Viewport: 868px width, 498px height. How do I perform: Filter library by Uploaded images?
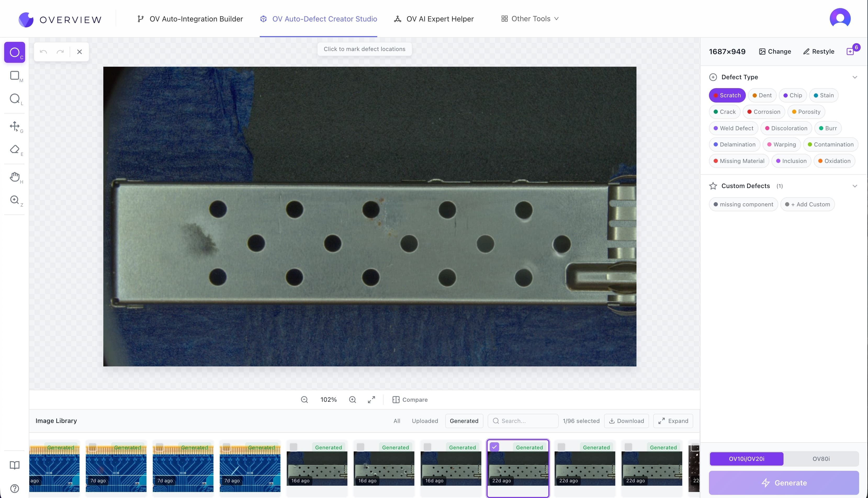click(x=425, y=421)
